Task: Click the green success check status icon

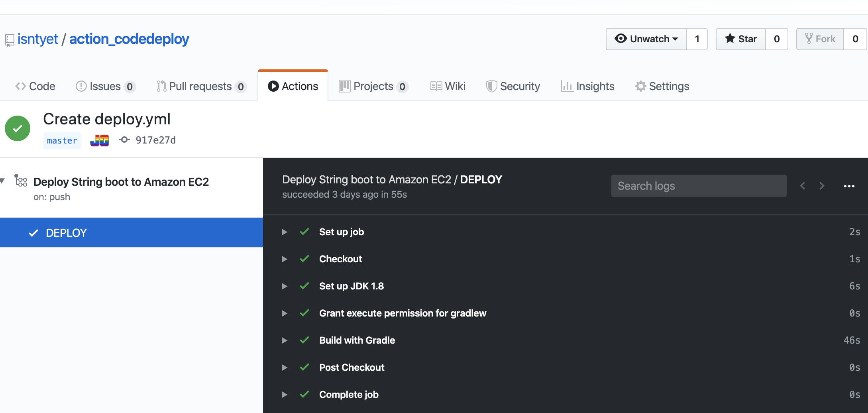Action: coord(18,128)
